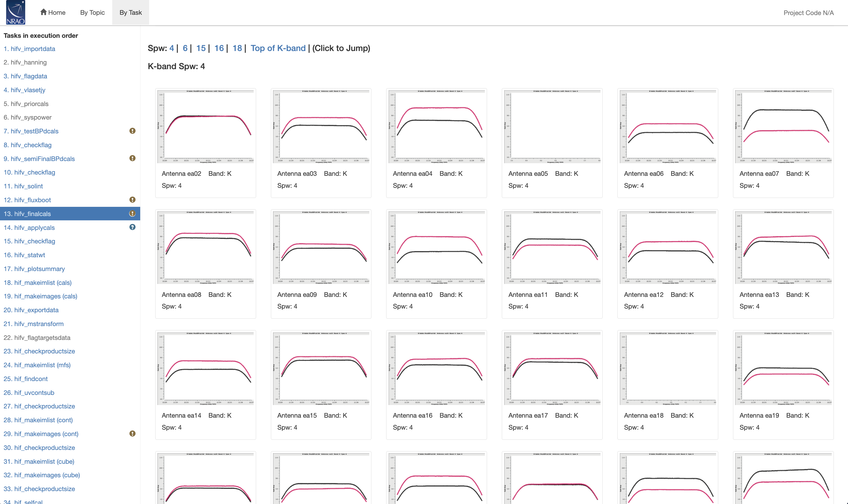The width and height of the screenshot is (848, 504).
Task: Go to the Home tab
Action: (53, 13)
